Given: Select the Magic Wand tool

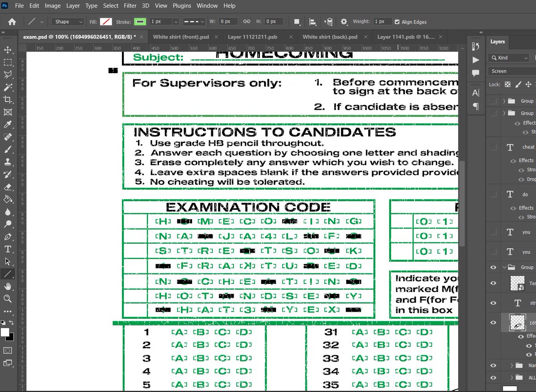Looking at the screenshot, I should coord(8,87).
